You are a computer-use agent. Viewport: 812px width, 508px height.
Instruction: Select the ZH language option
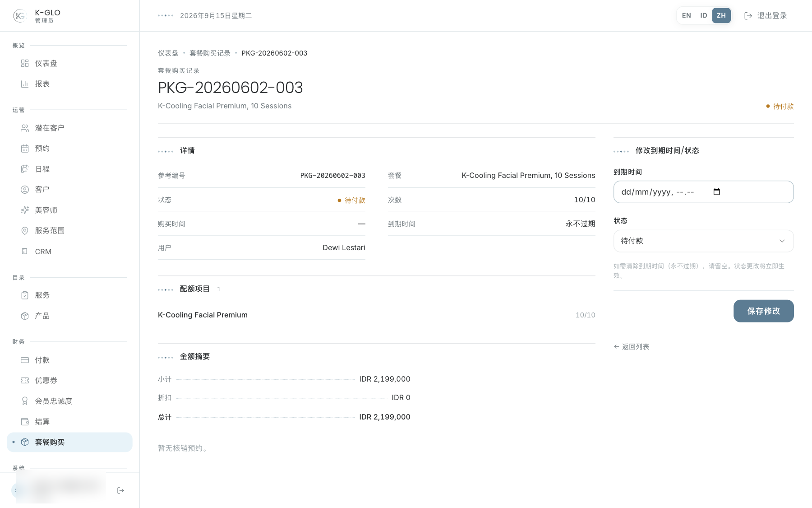pos(721,15)
